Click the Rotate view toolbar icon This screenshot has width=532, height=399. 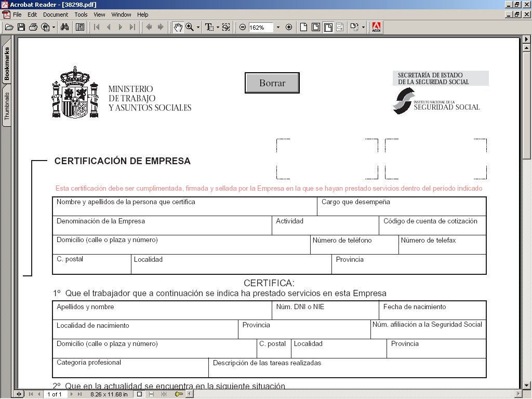[354, 27]
